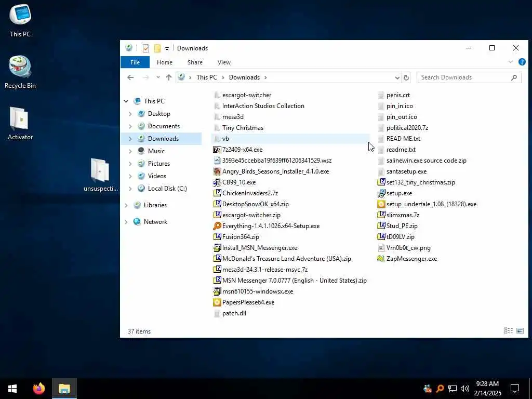Select Network in the navigation pane
This screenshot has height=399, width=532.
pos(155,222)
